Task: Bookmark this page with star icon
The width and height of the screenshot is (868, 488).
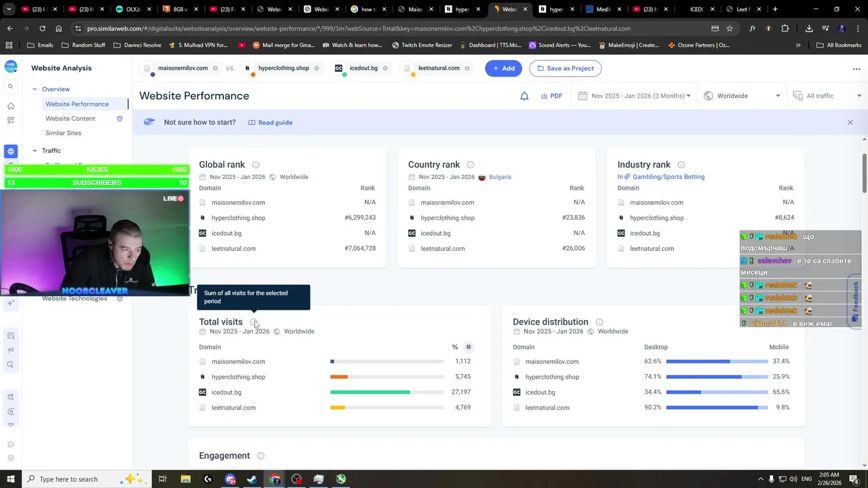Action: click(730, 28)
